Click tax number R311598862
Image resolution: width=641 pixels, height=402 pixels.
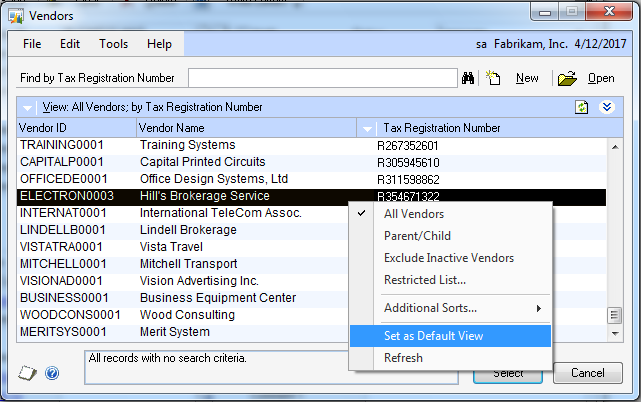coord(408,180)
